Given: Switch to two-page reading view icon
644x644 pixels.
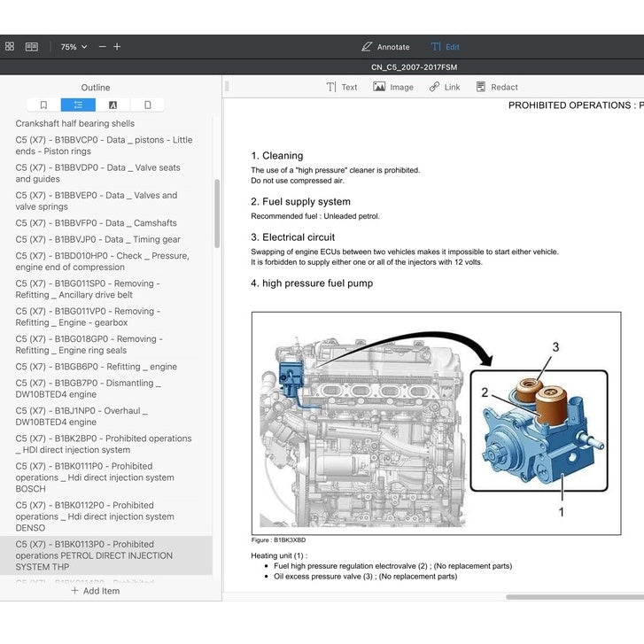Looking at the screenshot, I should pos(32,47).
